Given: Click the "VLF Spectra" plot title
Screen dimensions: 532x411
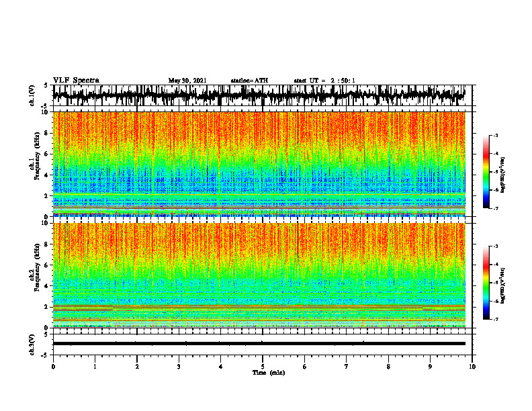Looking at the screenshot, I should 76,81.
